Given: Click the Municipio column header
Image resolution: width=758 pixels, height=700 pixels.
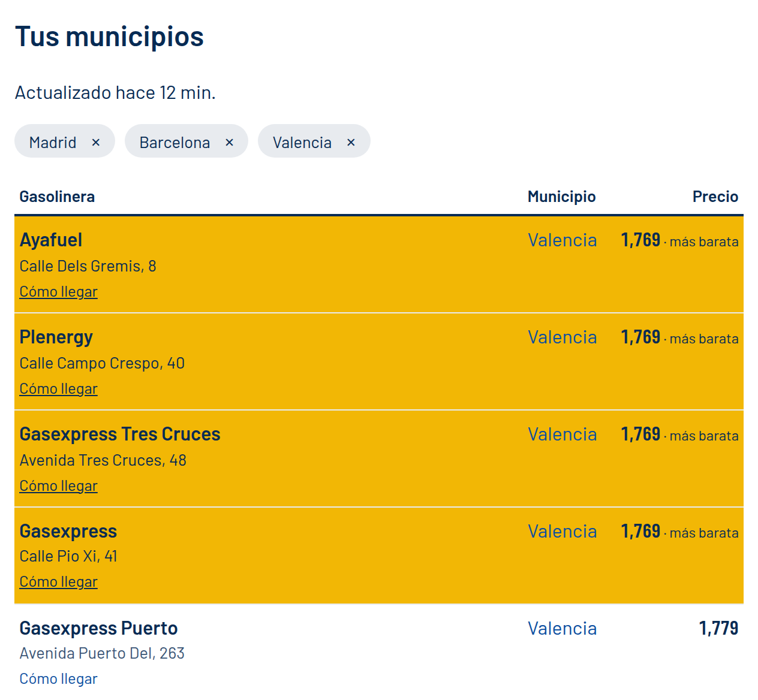Looking at the screenshot, I should click(561, 197).
